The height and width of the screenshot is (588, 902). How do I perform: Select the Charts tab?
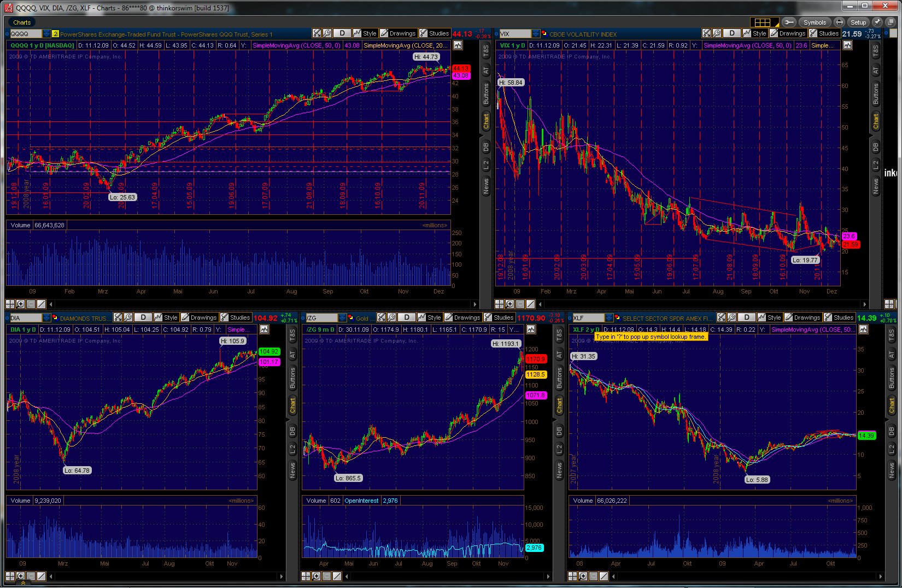click(22, 22)
